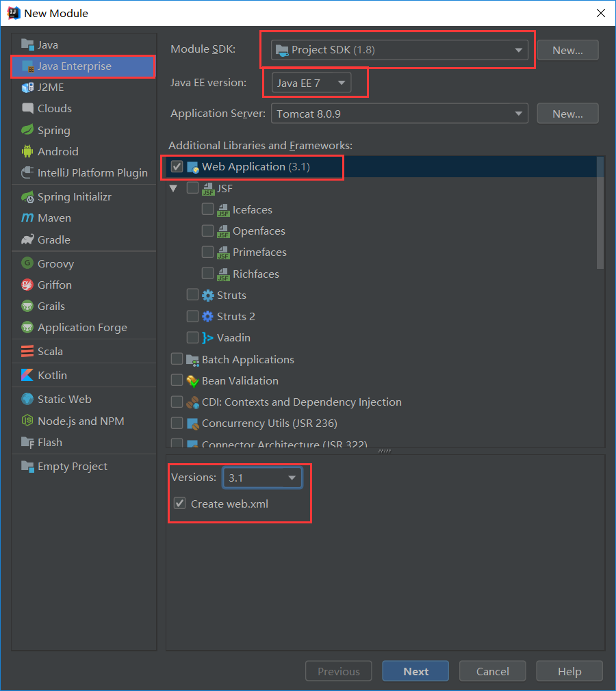Collapse the JSF framework tree node
The image size is (616, 691).
pos(173,188)
